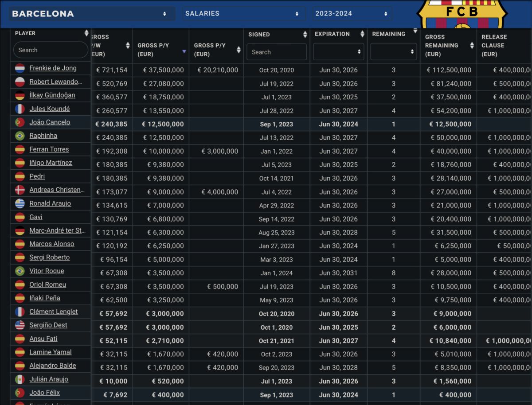Click the Denmark flag beside Andreas Christensen
This screenshot has height=405, width=532.
point(20,190)
